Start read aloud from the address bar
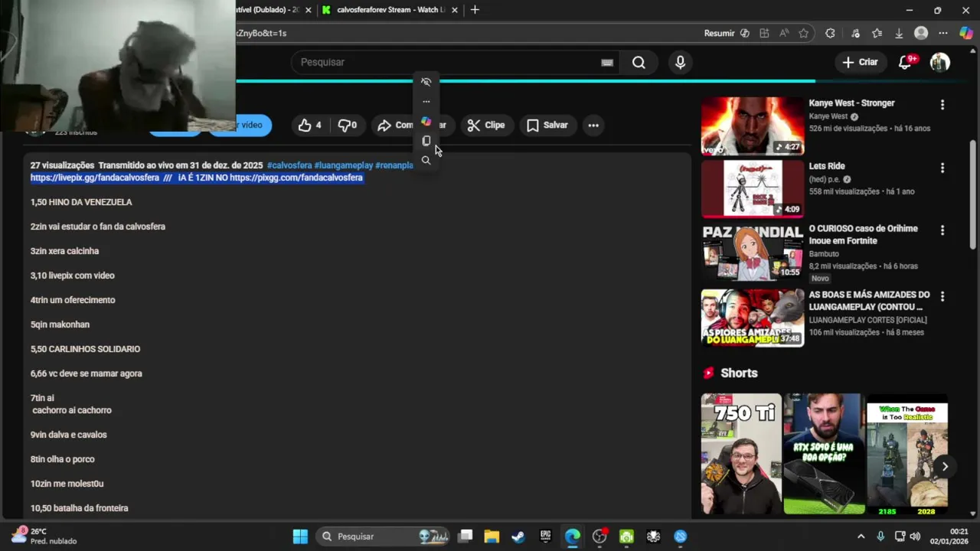 coord(784,33)
